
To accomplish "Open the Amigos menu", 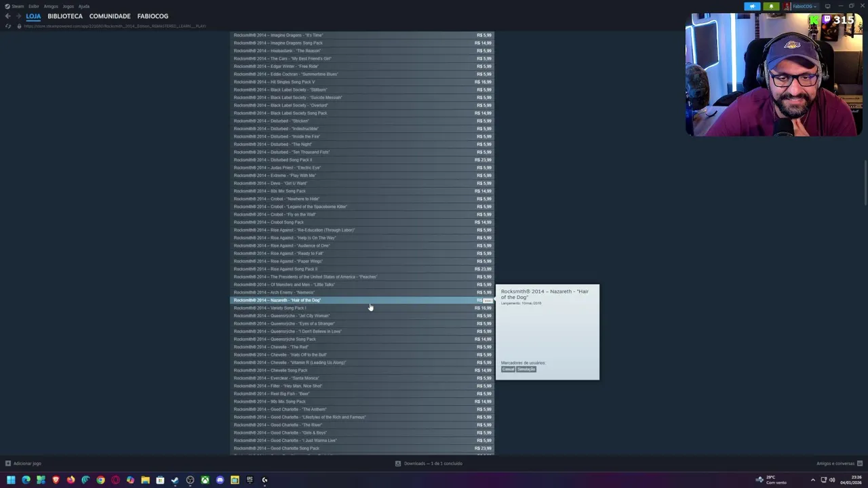I will (x=51, y=6).
